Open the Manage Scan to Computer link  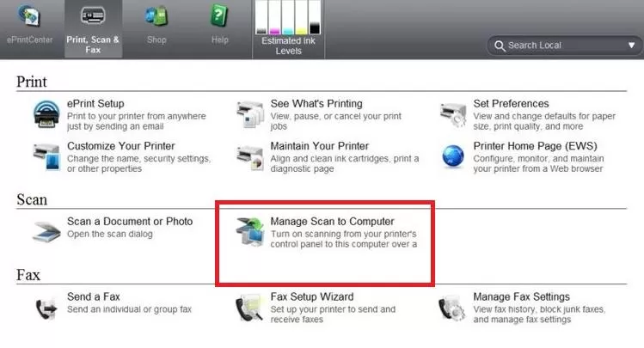(332, 222)
